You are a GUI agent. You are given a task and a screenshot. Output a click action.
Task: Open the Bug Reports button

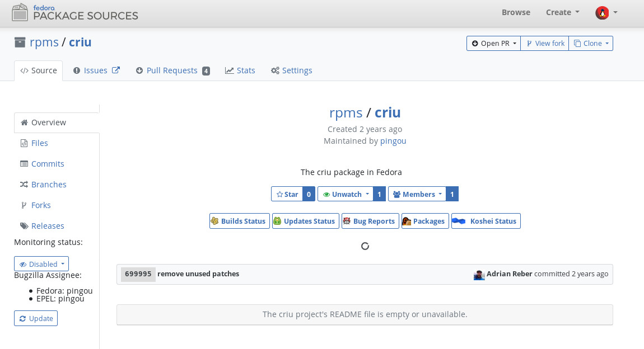click(371, 221)
